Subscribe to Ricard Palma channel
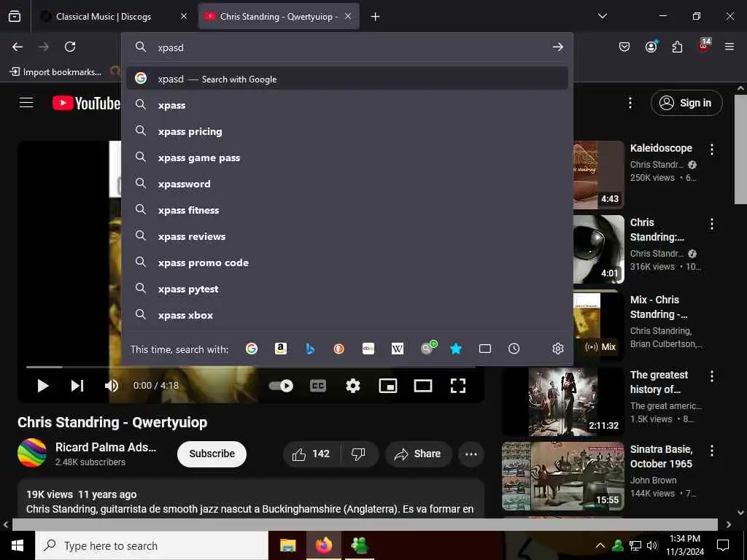 [212, 454]
